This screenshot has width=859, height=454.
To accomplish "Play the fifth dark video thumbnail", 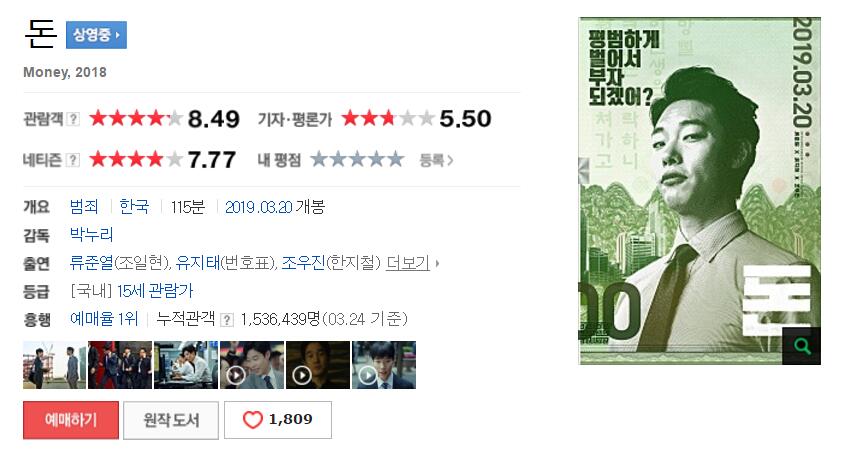I will tap(318, 365).
